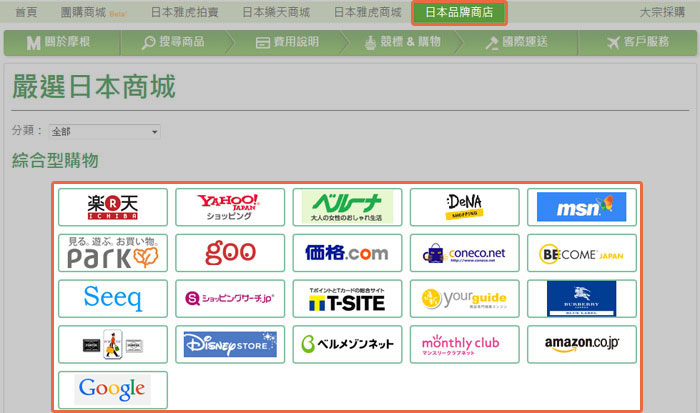Open the 日本雅虎拍賣 tab
The height and width of the screenshot is (413, 700).
(x=184, y=13)
